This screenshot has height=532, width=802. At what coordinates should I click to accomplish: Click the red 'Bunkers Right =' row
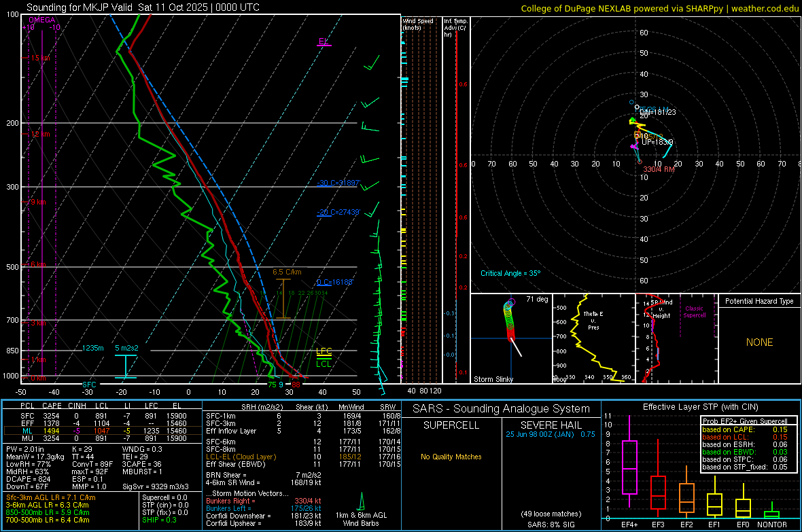[264, 501]
